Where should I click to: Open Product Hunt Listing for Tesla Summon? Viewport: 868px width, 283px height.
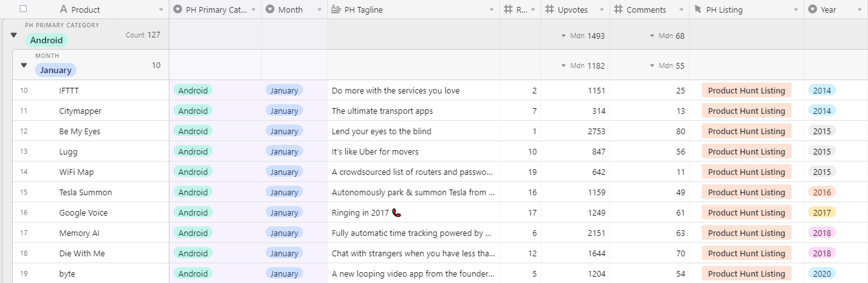tap(746, 192)
